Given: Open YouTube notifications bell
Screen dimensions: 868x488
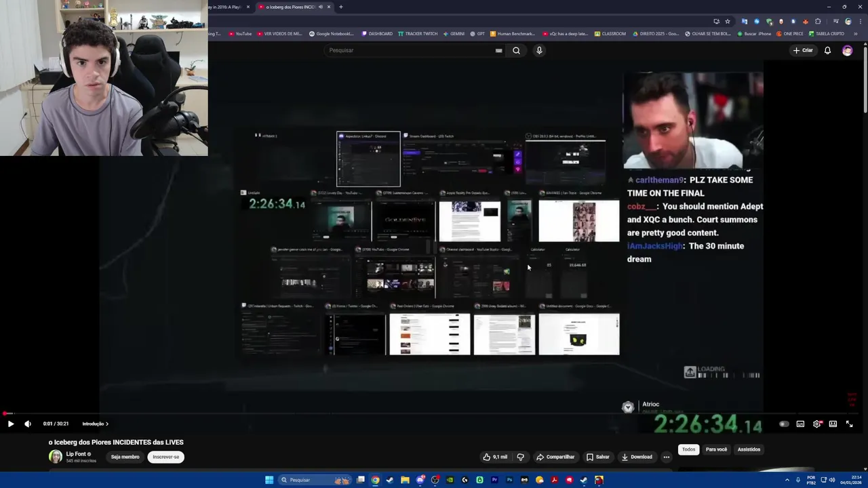Looking at the screenshot, I should pyautogui.click(x=827, y=50).
